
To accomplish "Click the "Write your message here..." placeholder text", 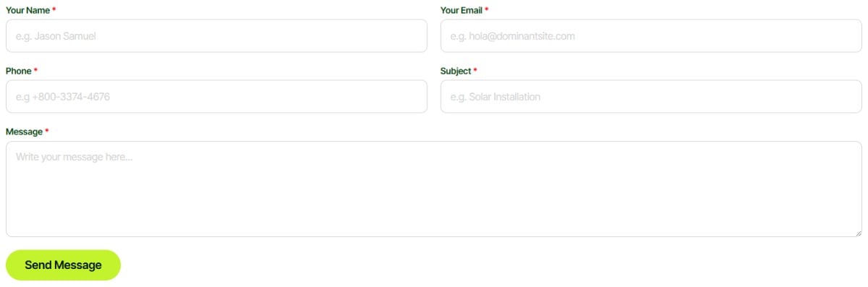I will click(74, 157).
